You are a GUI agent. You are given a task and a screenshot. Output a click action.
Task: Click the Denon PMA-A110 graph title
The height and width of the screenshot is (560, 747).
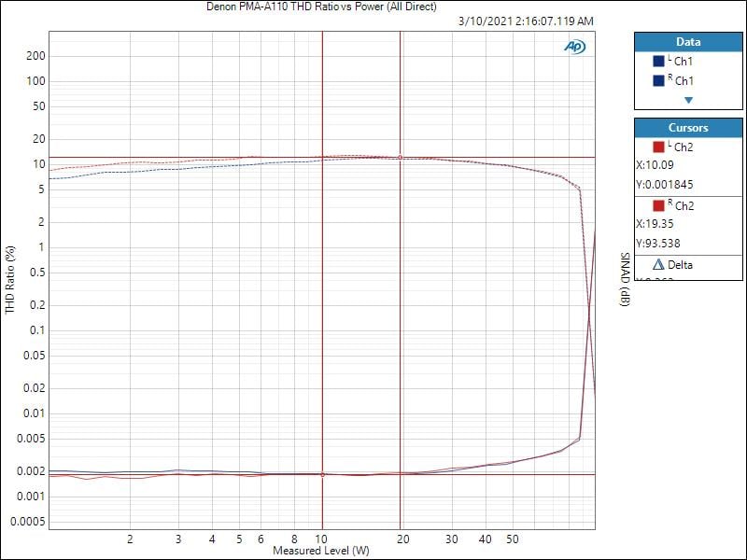pos(320,7)
